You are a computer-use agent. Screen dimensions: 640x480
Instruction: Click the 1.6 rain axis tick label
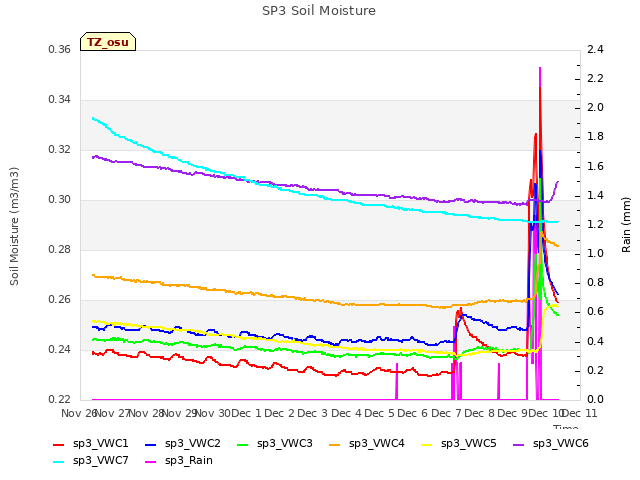(x=595, y=167)
